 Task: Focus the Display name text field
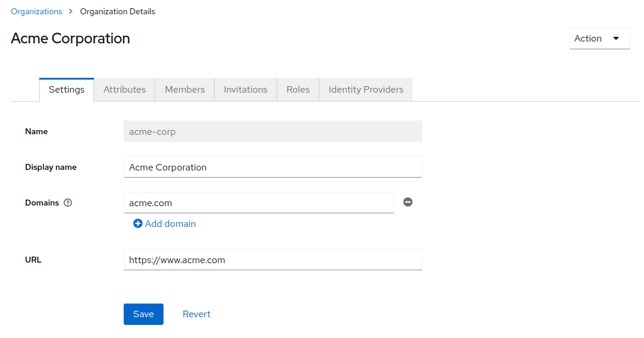pos(272,167)
